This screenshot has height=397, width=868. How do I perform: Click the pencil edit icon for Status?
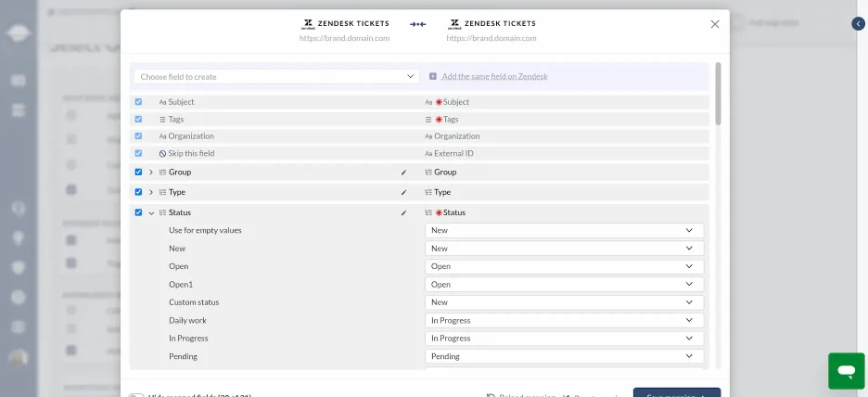point(403,212)
